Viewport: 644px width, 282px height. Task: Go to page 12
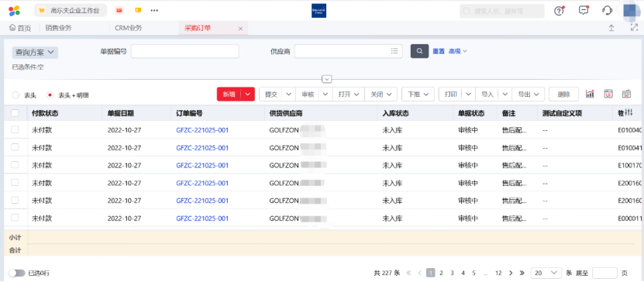498,273
